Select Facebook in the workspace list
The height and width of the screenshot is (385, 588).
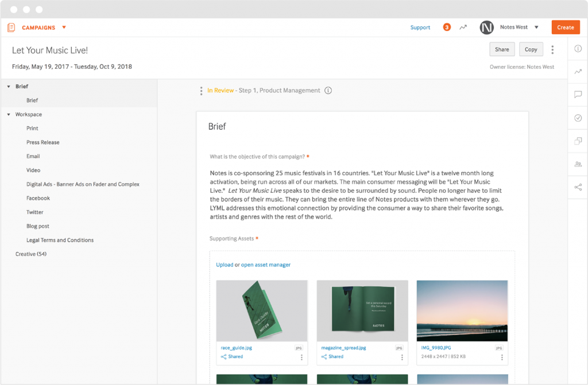(38, 198)
